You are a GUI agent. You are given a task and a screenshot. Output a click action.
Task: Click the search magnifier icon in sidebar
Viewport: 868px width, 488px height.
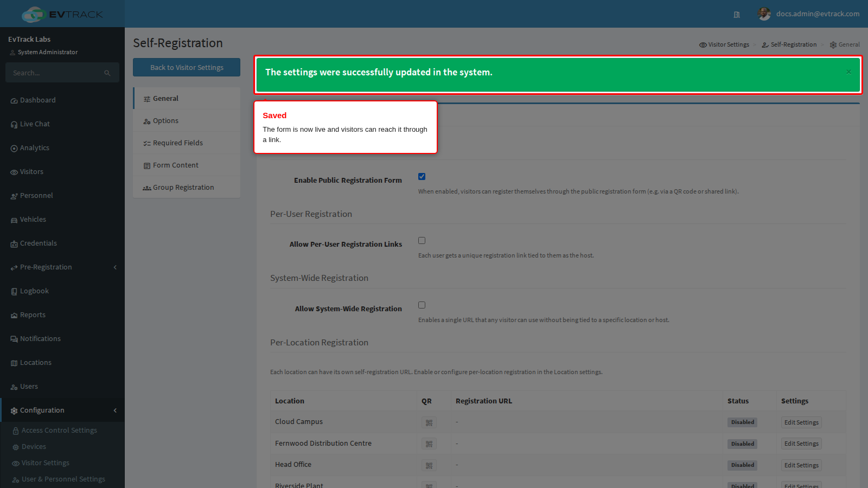107,73
